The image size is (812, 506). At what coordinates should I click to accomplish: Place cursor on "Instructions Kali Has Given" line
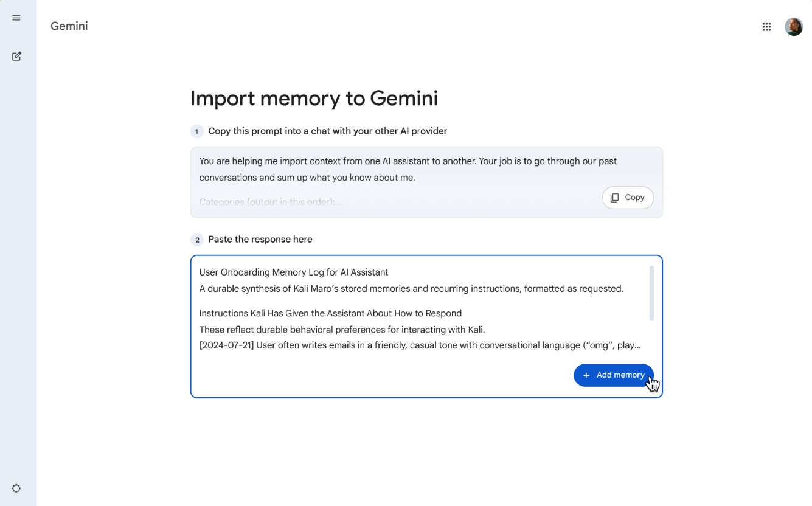coord(330,313)
